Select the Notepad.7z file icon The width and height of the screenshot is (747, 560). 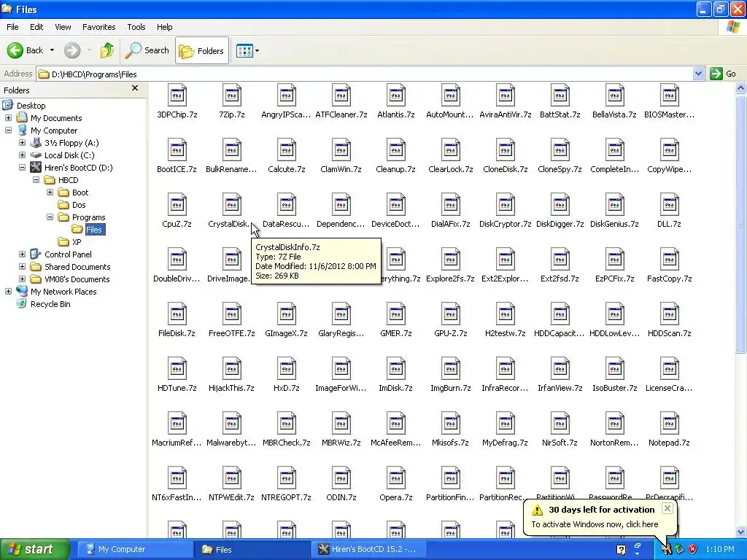tap(670, 424)
